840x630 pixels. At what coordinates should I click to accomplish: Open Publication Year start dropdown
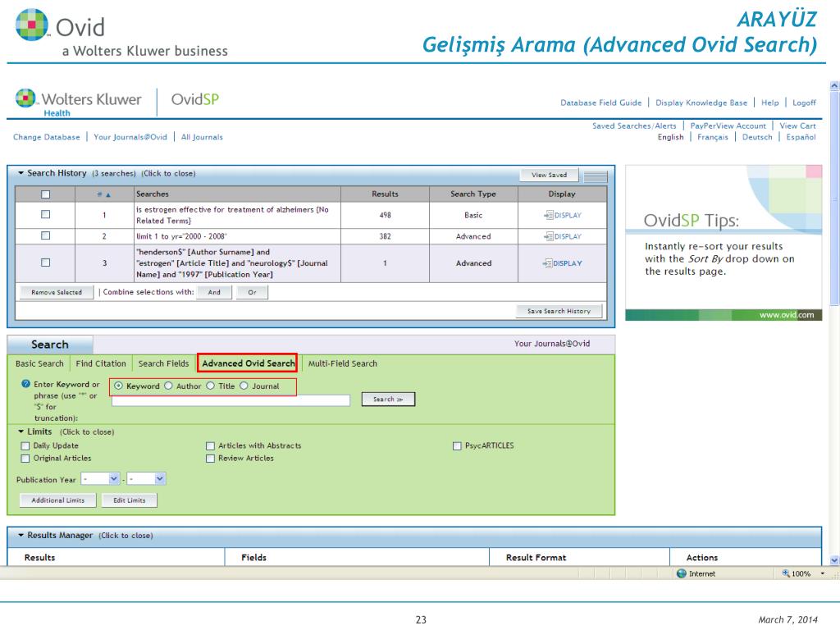coord(113,478)
